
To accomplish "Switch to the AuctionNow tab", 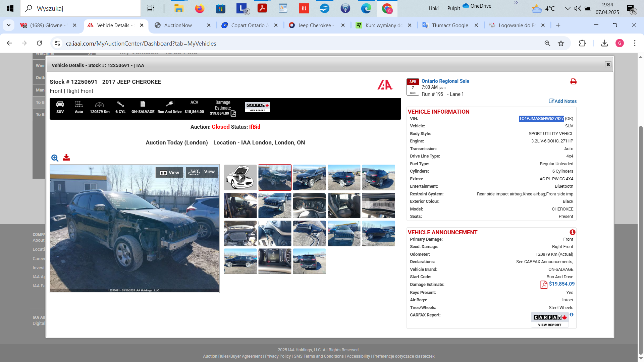I will tap(178, 25).
